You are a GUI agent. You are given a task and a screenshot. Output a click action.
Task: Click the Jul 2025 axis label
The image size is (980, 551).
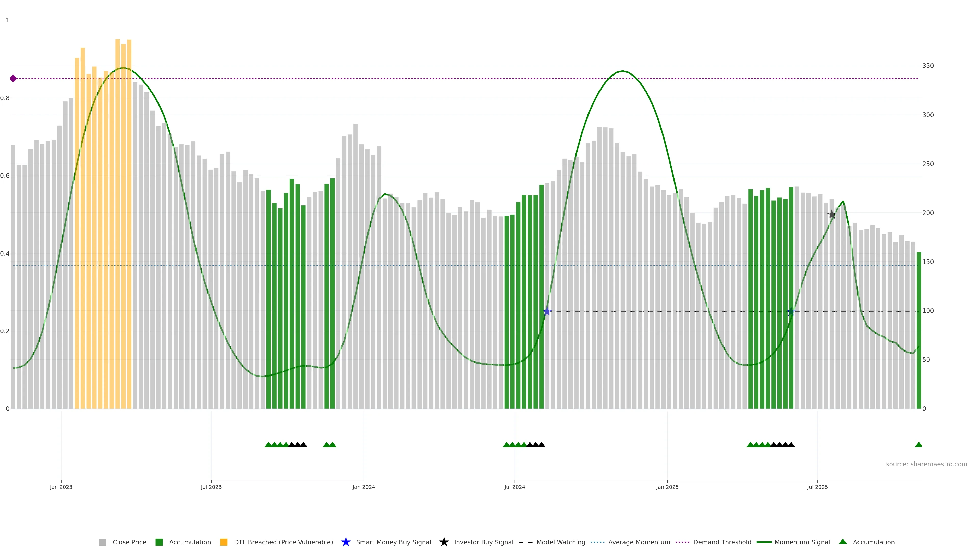coord(817,487)
